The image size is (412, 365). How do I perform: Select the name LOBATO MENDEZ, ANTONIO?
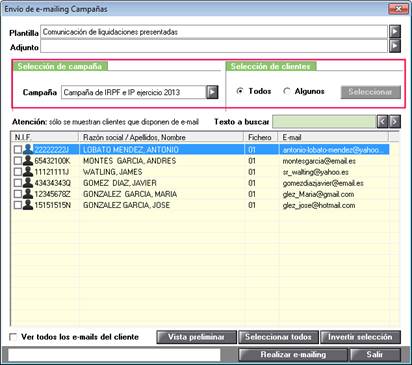tap(131, 150)
